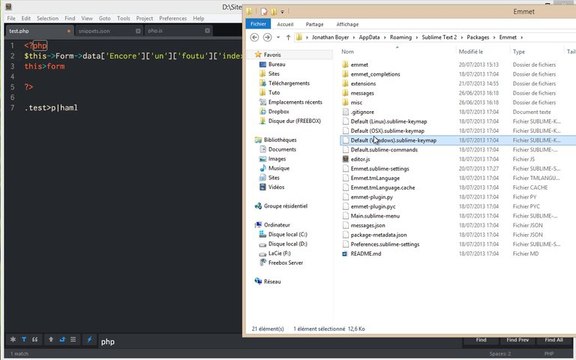This screenshot has width=576, height=360.
Task: Toggle highlight matches lightning icon
Action: coord(90,339)
